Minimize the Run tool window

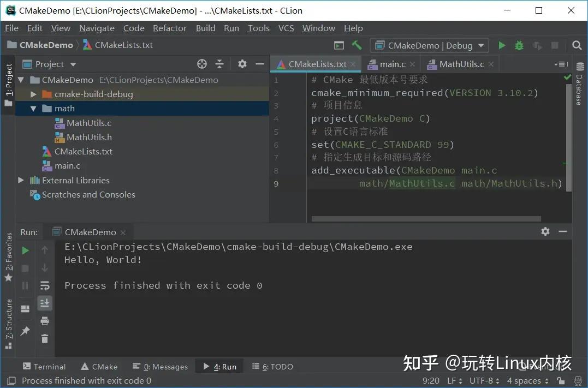click(563, 232)
